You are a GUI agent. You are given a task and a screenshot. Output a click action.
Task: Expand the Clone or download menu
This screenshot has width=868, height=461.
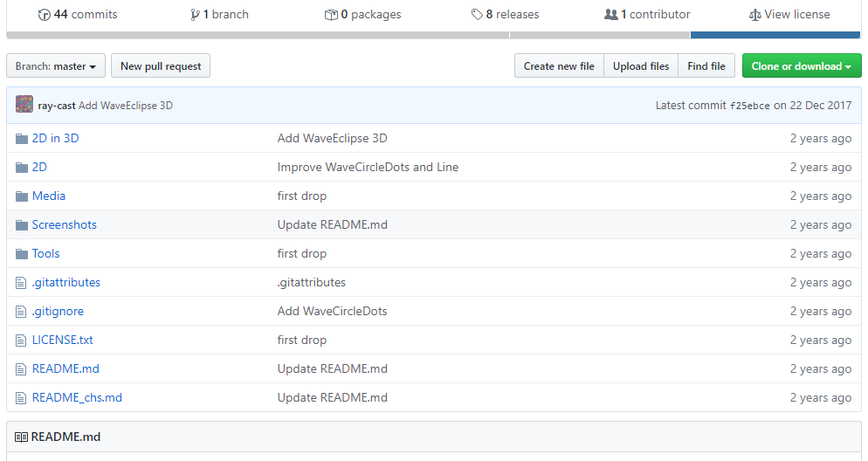click(x=801, y=66)
